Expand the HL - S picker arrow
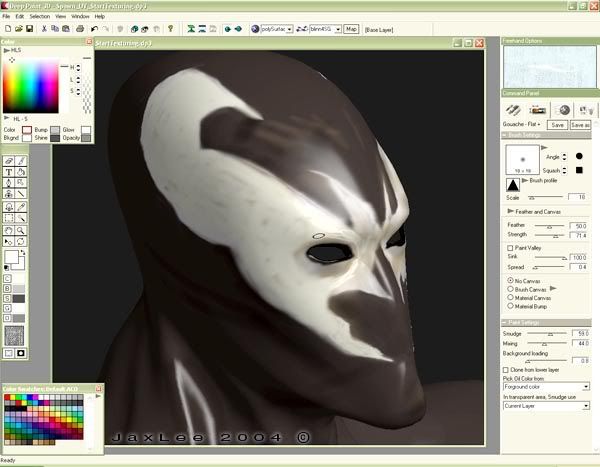Image resolution: width=600 pixels, height=467 pixels. [7, 118]
